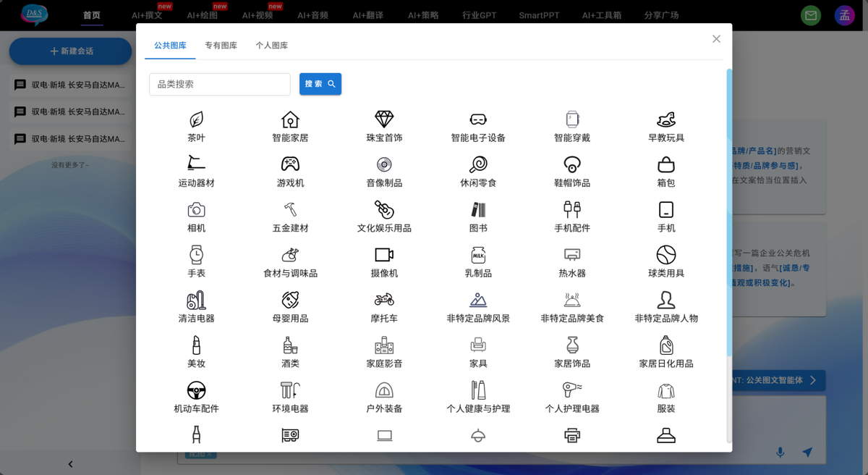
Task: Select the 美妆 lipstick icon
Action: pos(196,345)
